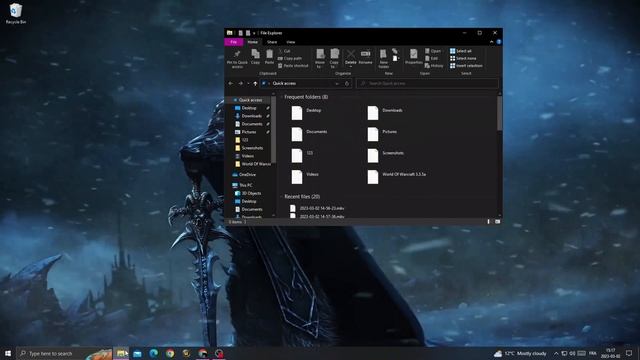Click the Properties ribbon button

coord(413,57)
